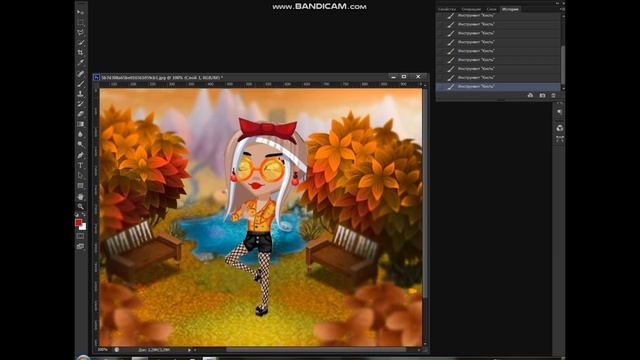Select the Dodge tool
The height and width of the screenshot is (360, 640).
[x=80, y=144]
